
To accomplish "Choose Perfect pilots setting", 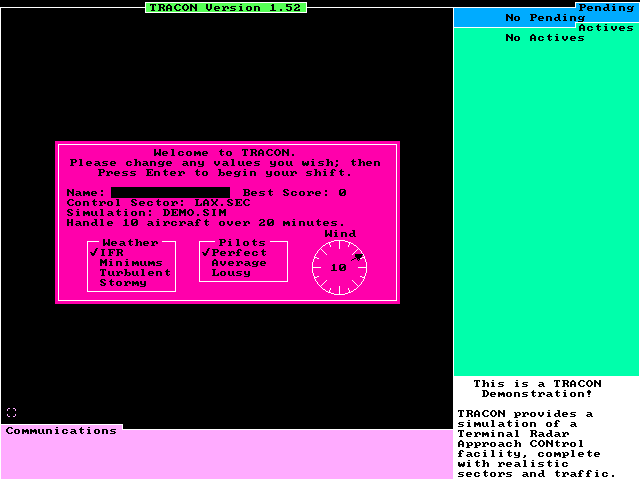I will (235, 253).
